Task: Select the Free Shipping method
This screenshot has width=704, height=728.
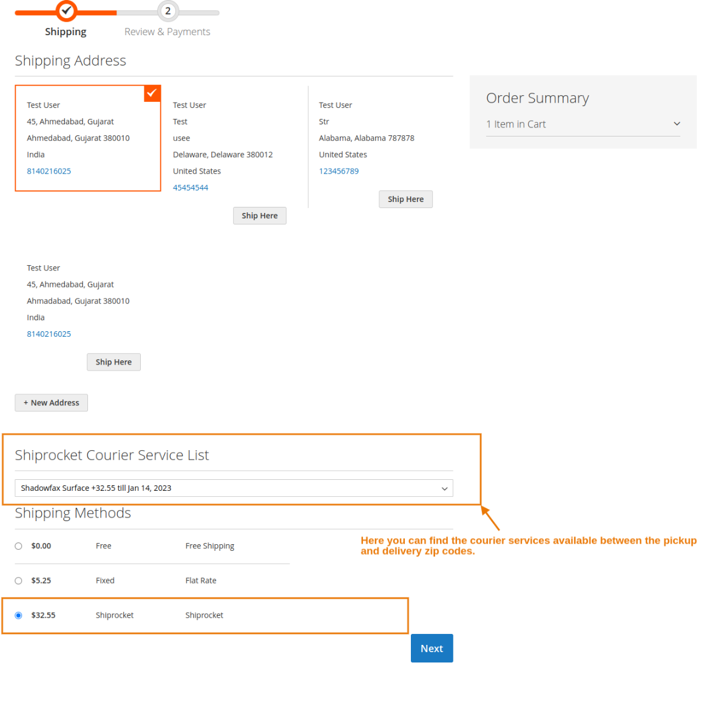Action: pyautogui.click(x=18, y=545)
